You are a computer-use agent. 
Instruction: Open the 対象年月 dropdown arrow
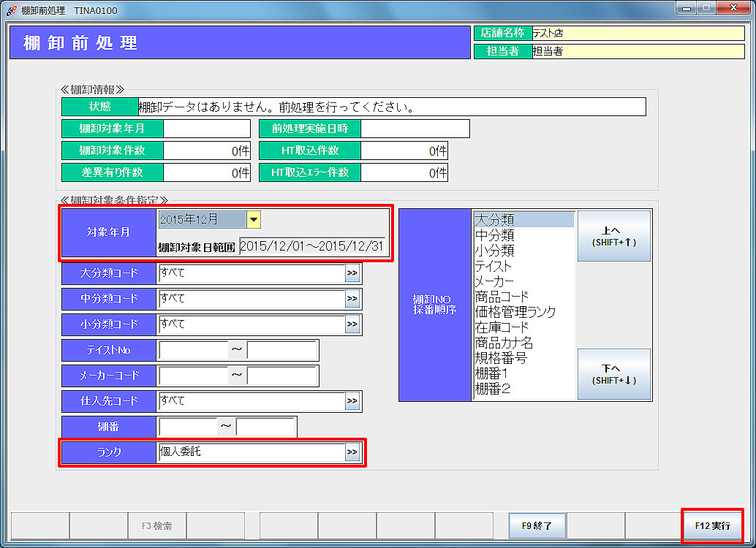[x=254, y=219]
